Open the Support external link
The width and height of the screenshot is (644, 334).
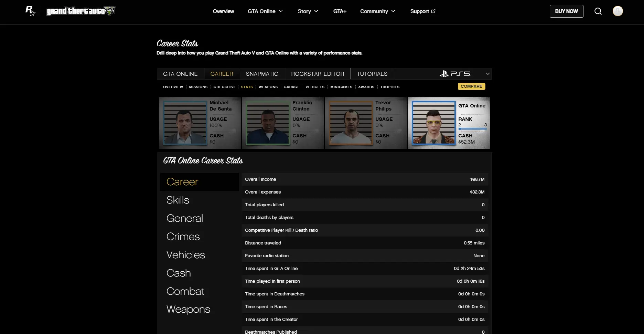[x=422, y=11]
